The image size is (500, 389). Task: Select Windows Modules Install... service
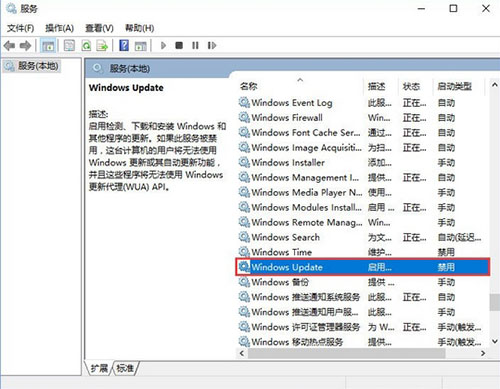click(x=362, y=207)
